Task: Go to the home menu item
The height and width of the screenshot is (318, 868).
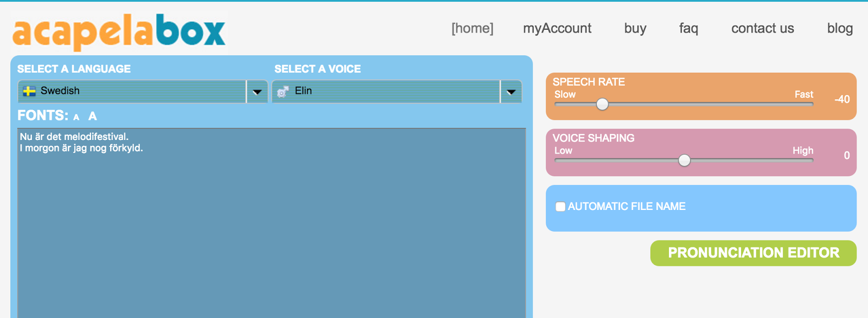Action: [473, 28]
